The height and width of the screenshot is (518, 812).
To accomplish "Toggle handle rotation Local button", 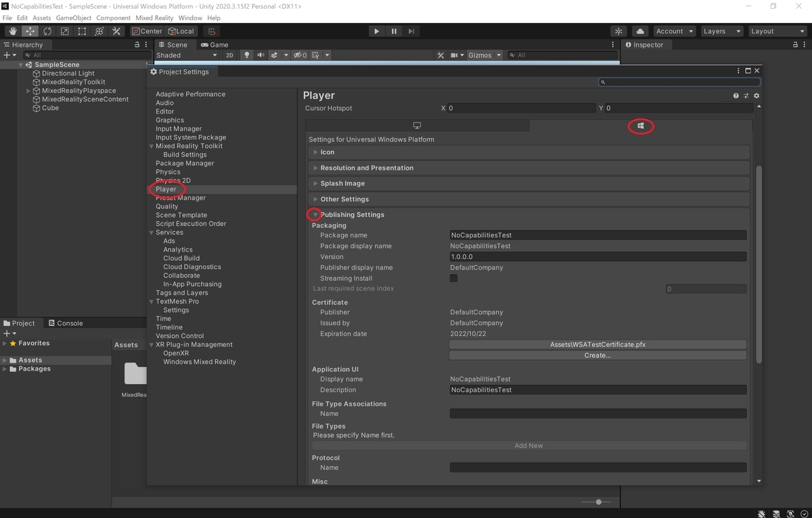I will 181,31.
